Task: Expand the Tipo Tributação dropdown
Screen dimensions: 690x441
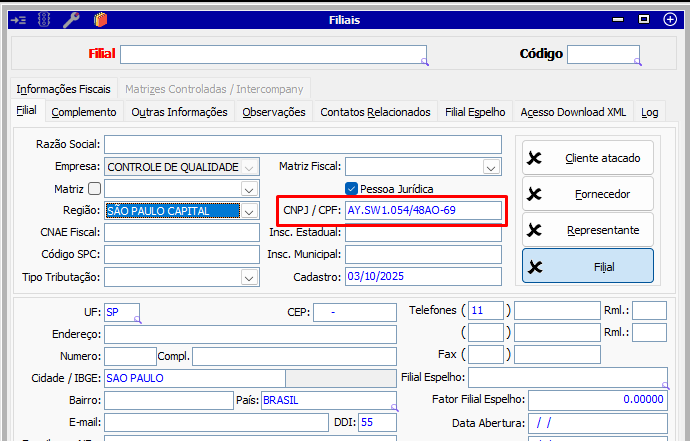Action: (x=249, y=278)
